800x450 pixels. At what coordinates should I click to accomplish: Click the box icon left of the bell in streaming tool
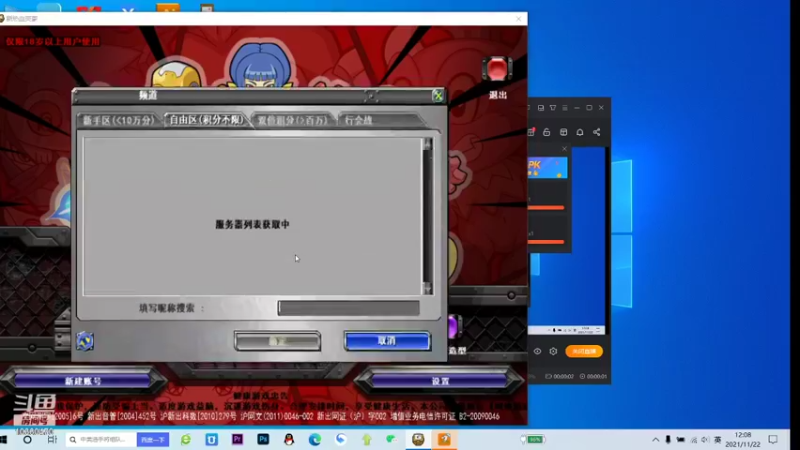click(x=563, y=132)
